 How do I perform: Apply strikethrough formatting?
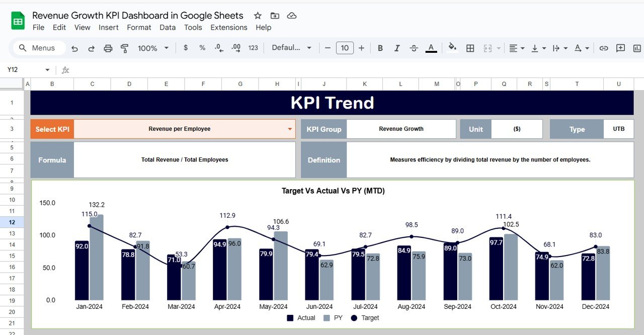pyautogui.click(x=414, y=48)
